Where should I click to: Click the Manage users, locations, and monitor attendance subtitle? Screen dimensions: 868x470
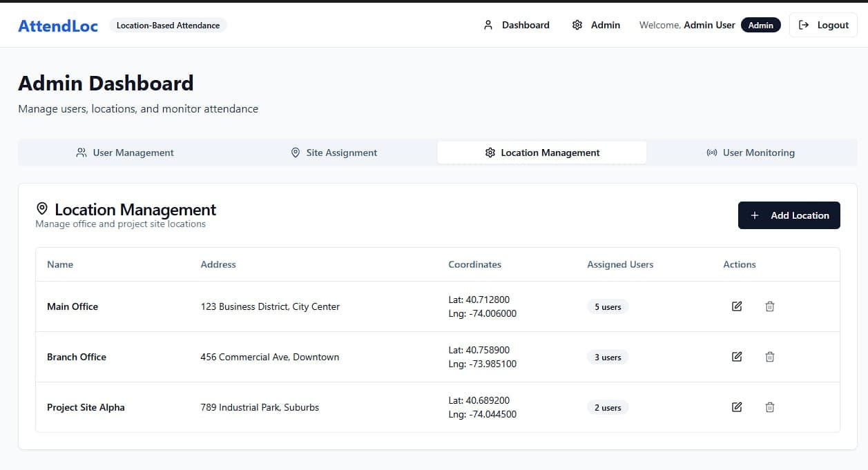coord(138,108)
